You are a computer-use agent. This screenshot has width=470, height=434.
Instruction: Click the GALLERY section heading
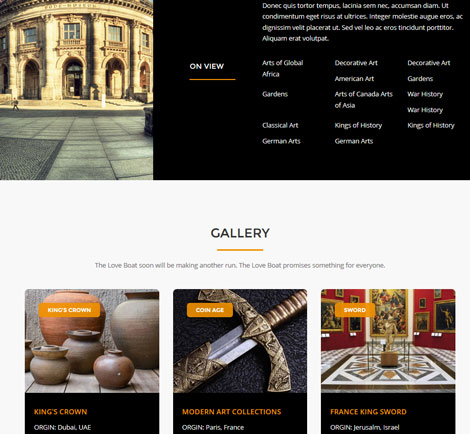click(x=240, y=233)
